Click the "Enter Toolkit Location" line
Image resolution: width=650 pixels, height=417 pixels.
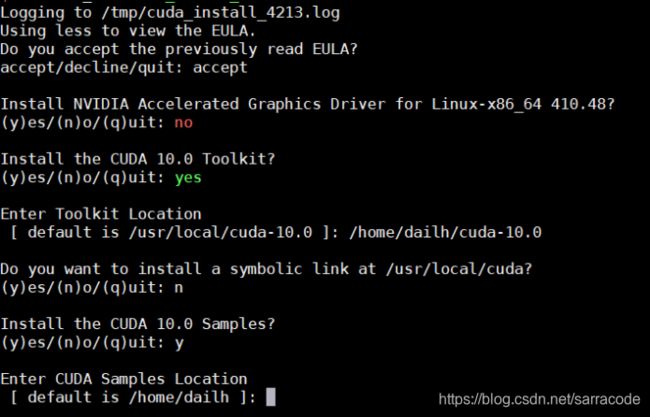tap(101, 214)
